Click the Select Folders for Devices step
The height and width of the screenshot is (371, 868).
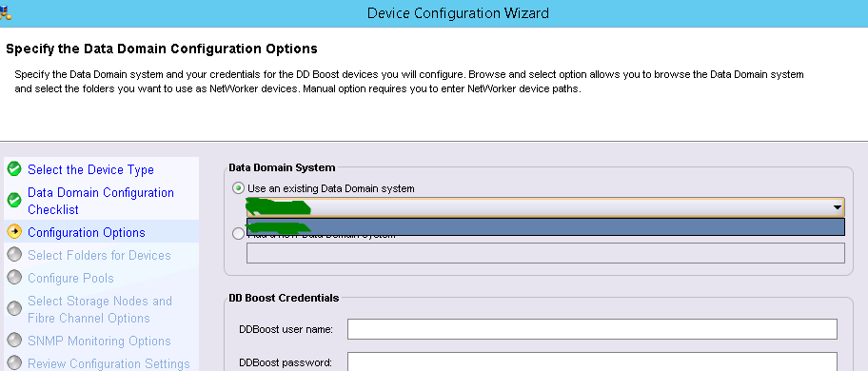point(99,255)
